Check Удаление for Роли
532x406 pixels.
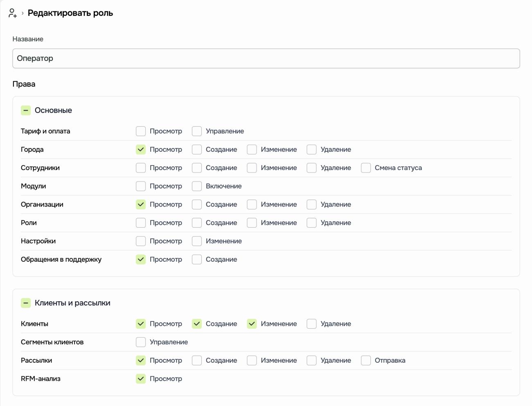tap(311, 223)
